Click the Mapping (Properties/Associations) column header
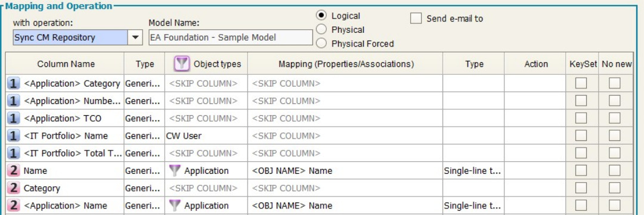This screenshot has height=215, width=644. [346, 64]
